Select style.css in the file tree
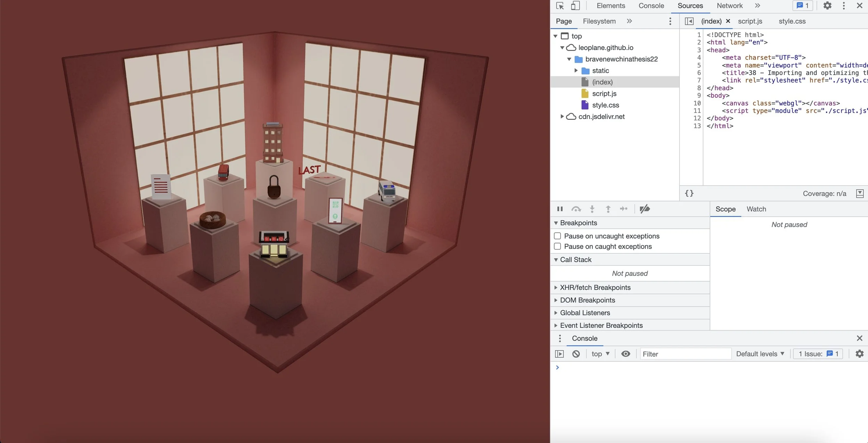Viewport: 868px width, 443px height. 605,105
